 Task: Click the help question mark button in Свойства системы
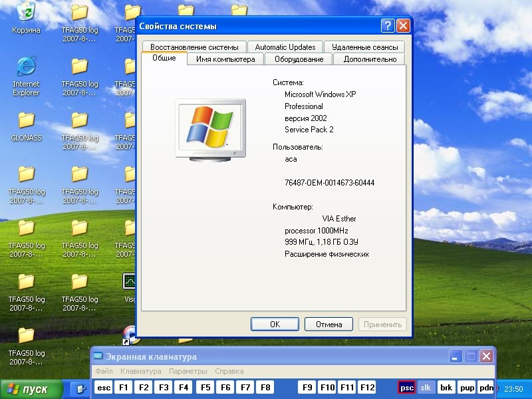[388, 26]
